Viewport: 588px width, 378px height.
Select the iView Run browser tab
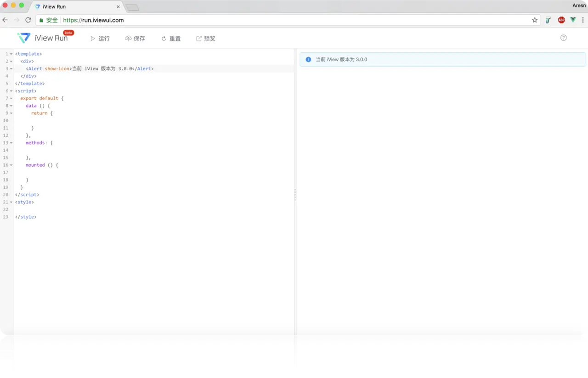click(x=77, y=7)
